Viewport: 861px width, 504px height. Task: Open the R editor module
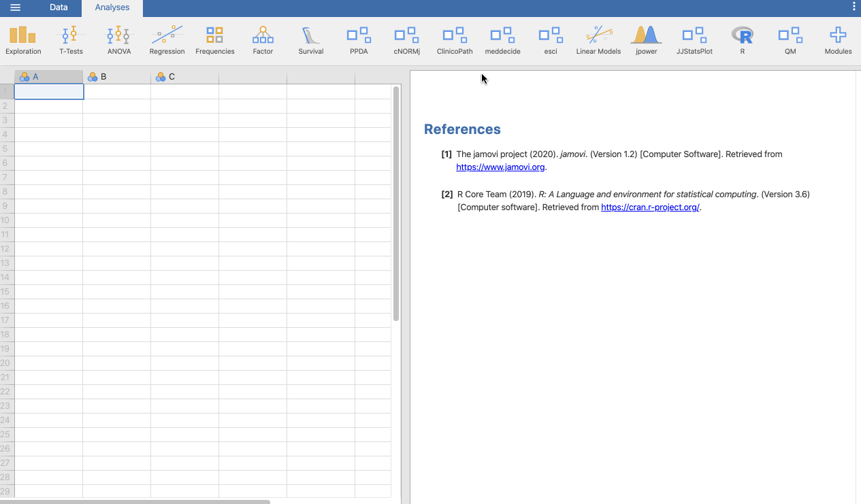pyautogui.click(x=743, y=41)
